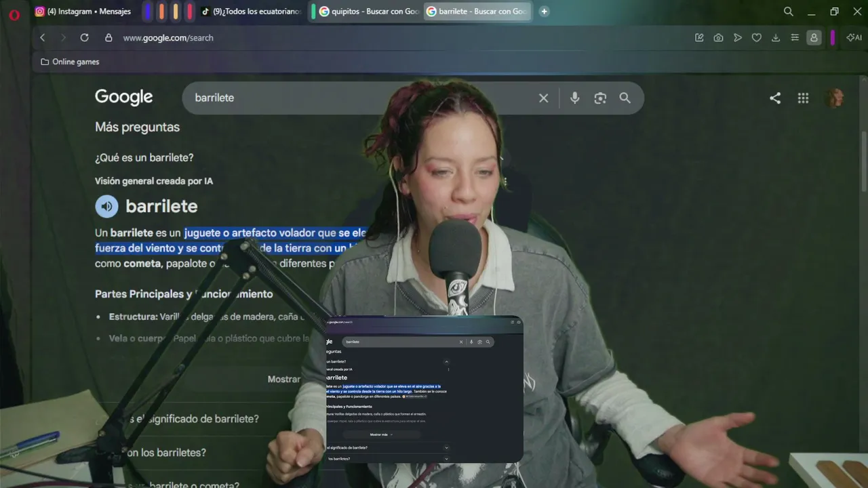Viewport: 868px width, 488px height.
Task: Clear the search box with X
Action: (543, 98)
